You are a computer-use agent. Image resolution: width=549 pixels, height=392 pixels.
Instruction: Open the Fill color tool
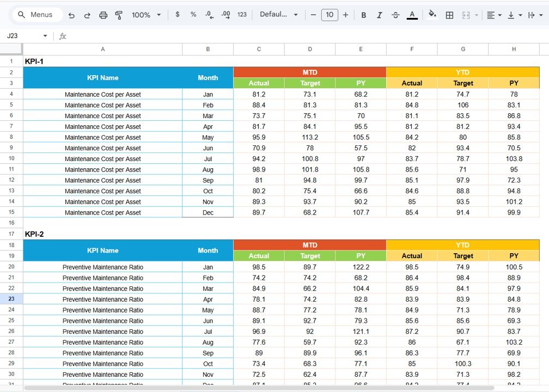pyautogui.click(x=432, y=15)
